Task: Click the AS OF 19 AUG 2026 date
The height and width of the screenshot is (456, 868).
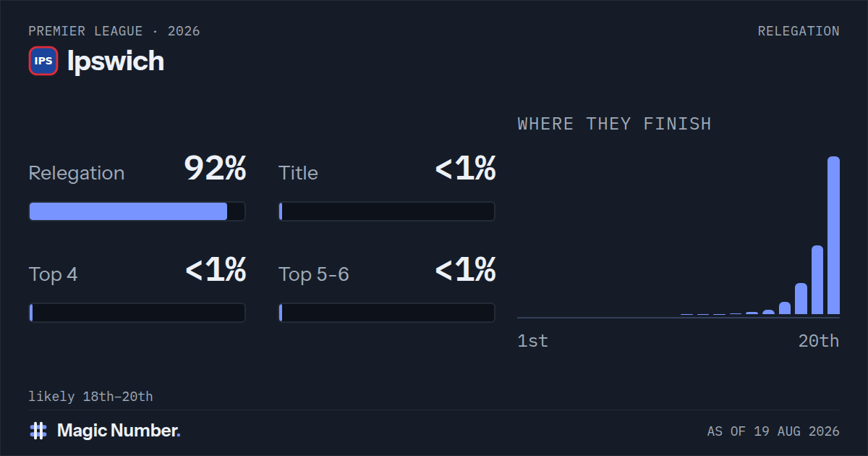Action: (x=773, y=431)
